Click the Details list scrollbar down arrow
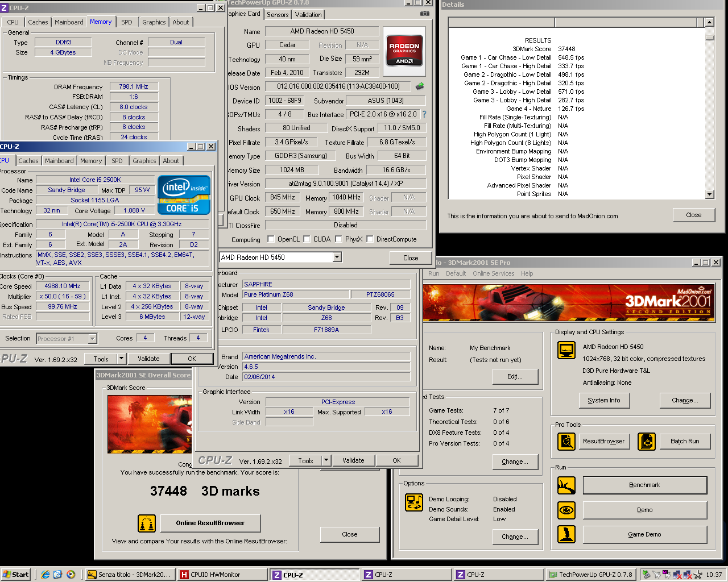Viewport: 728px width, 582px height. [x=709, y=194]
